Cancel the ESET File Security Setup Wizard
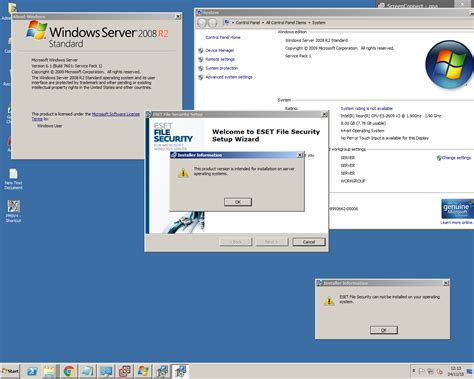Image resolution: width=474 pixels, height=379 pixels. coord(309,242)
